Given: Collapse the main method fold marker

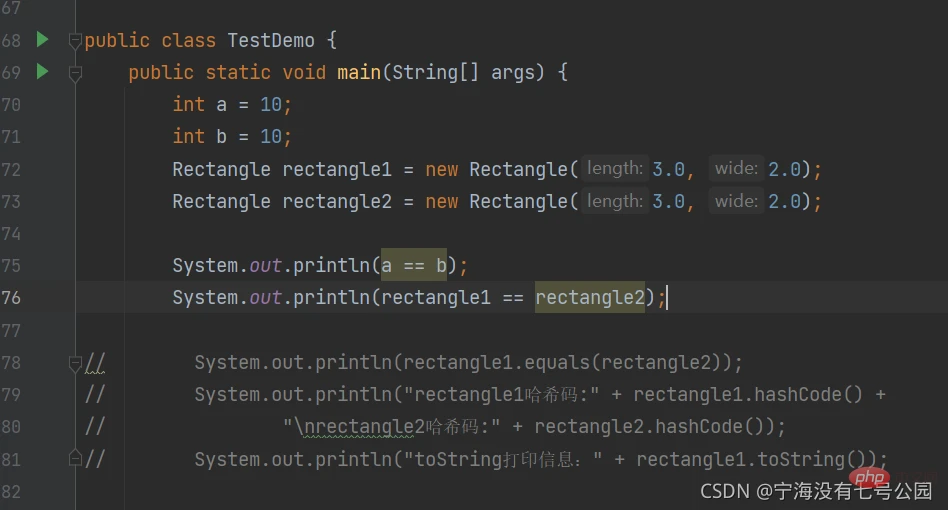Looking at the screenshot, I should pos(75,73).
